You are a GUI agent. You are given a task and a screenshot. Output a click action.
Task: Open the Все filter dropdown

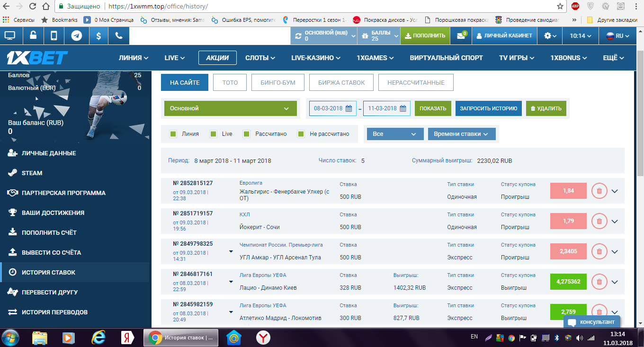[x=395, y=134]
